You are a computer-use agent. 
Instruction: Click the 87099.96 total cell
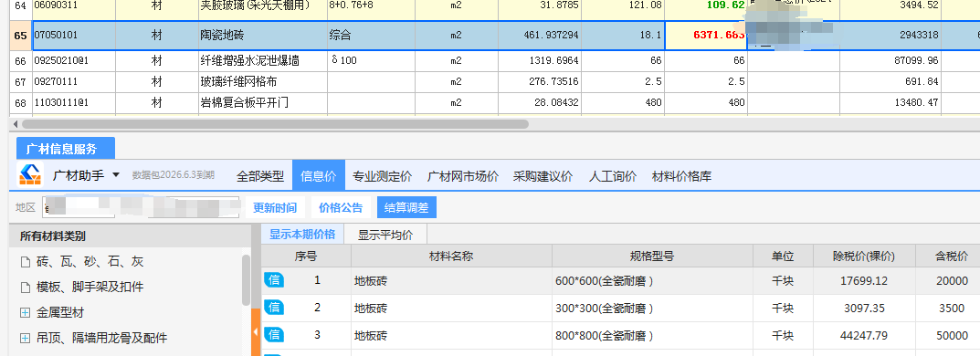(890, 61)
